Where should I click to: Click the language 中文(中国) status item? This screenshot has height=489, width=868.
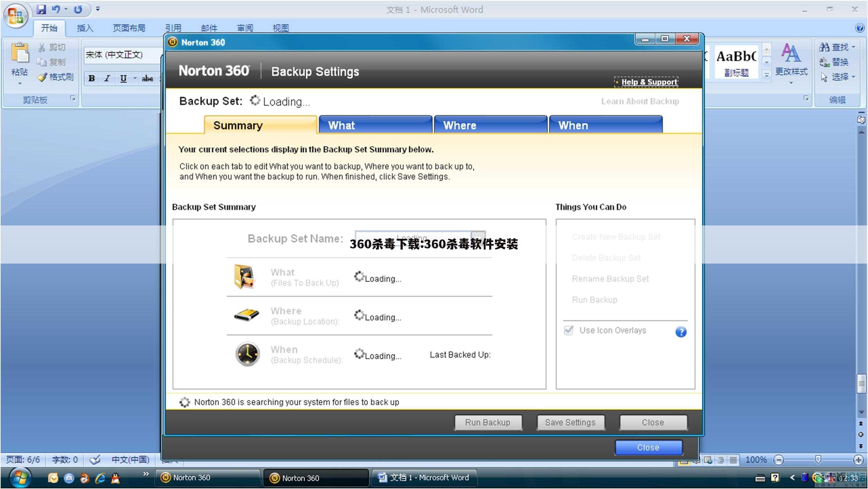click(130, 460)
